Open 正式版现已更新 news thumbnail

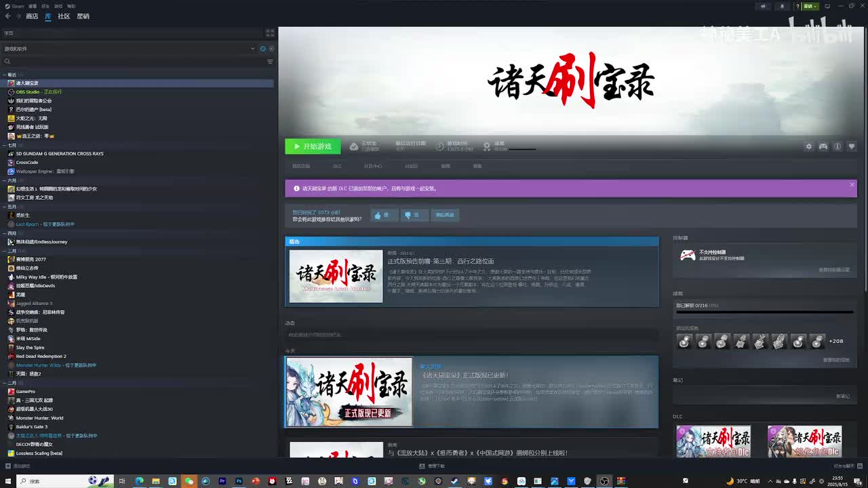point(349,392)
